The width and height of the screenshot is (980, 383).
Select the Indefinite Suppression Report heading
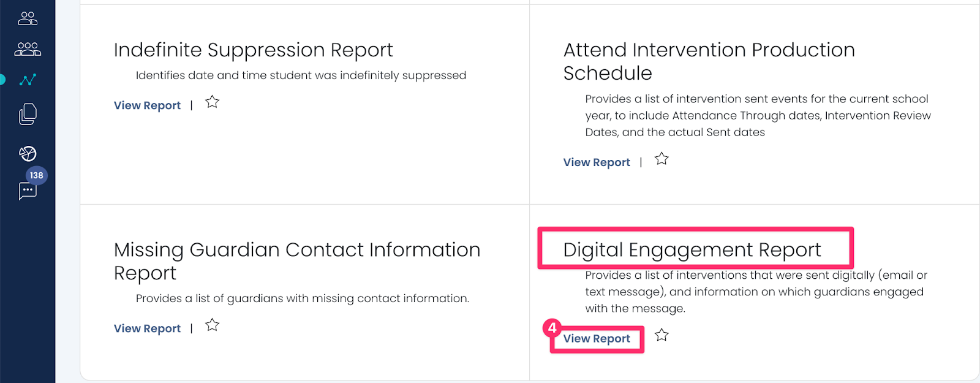click(254, 50)
